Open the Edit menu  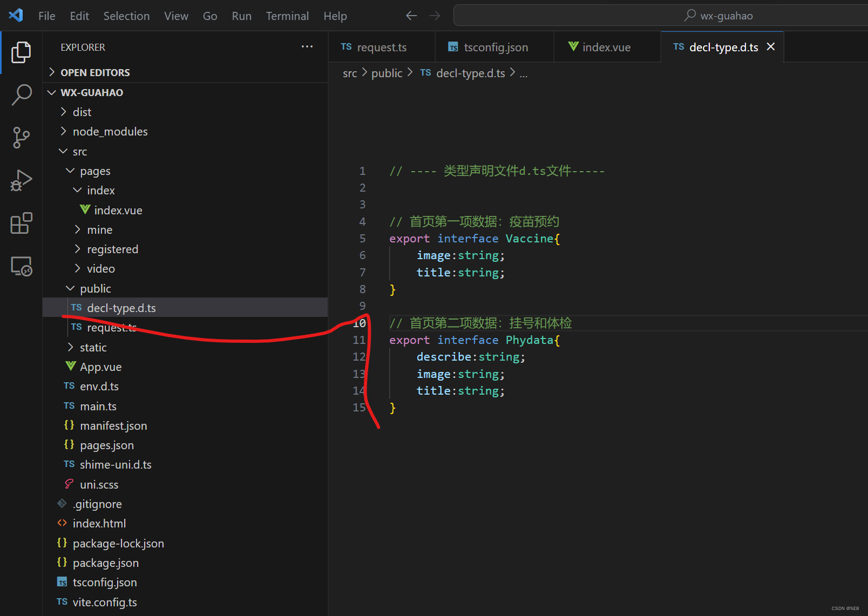79,16
